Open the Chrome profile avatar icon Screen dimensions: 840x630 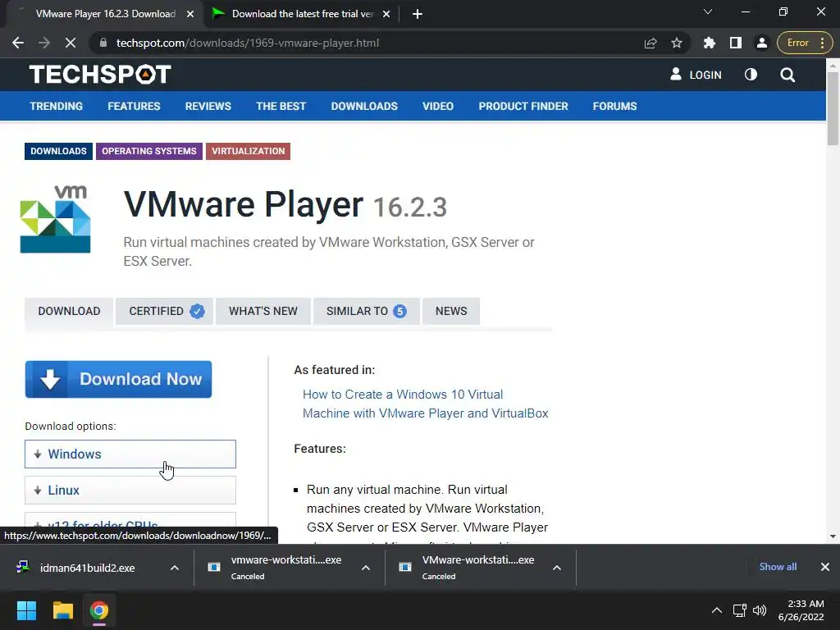[762, 43]
